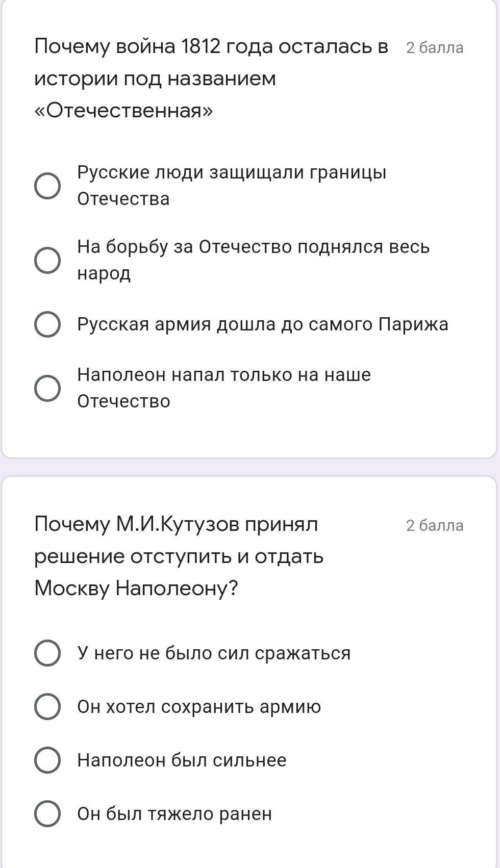
Task: Click answer text 'На борьбу за Отечество поднялся весь народ'
Action: click(x=253, y=260)
